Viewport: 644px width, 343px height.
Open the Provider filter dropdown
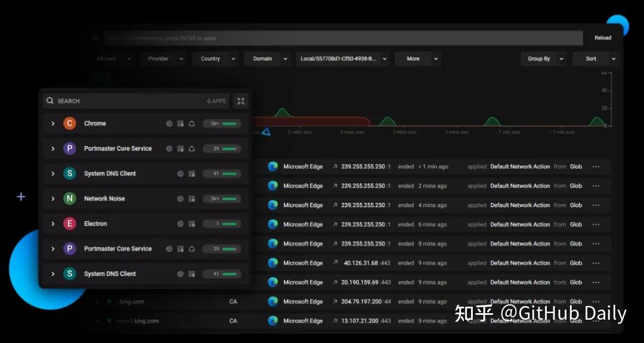click(x=163, y=58)
